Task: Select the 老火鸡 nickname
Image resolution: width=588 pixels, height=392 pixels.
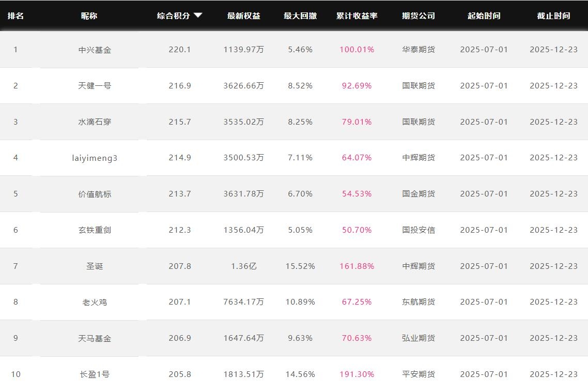Action: pos(95,302)
